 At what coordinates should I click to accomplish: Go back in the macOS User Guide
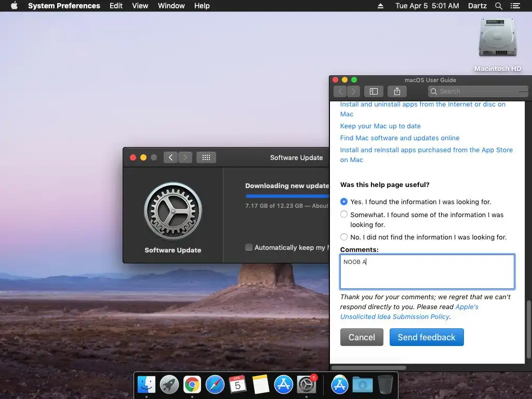click(340, 91)
